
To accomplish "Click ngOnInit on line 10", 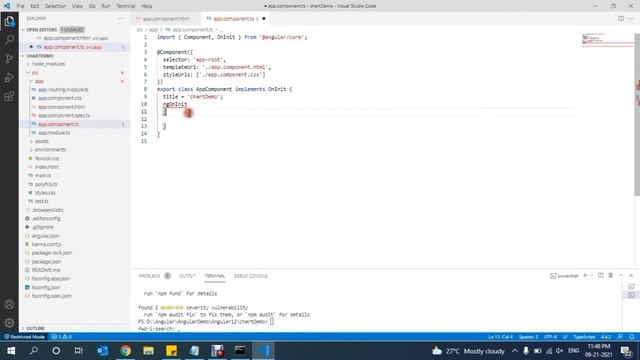I will [x=175, y=104].
